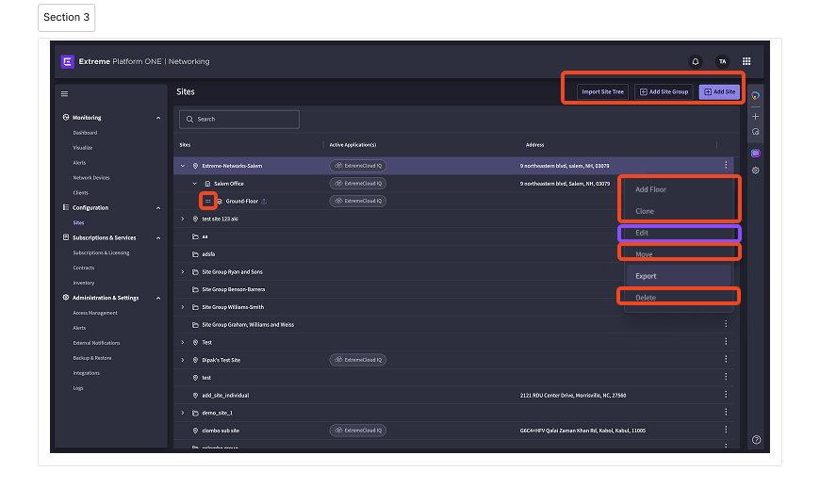Open Backup & Restore page

[92, 358]
